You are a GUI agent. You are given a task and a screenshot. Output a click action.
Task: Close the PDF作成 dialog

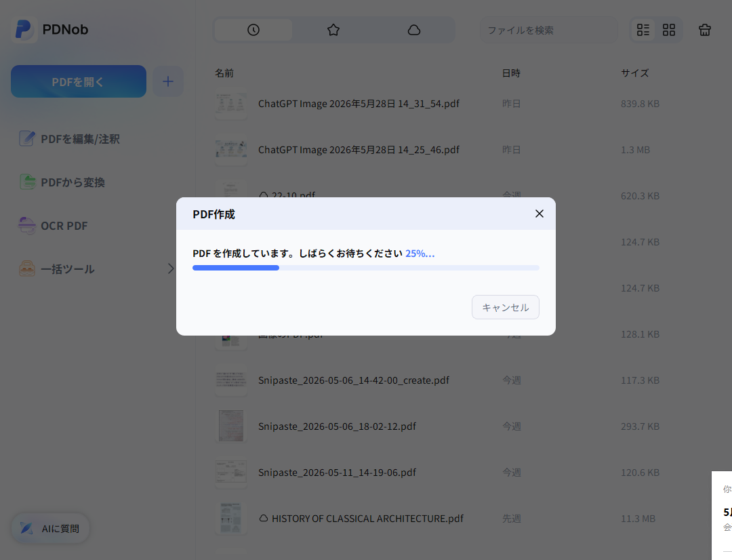tap(540, 214)
